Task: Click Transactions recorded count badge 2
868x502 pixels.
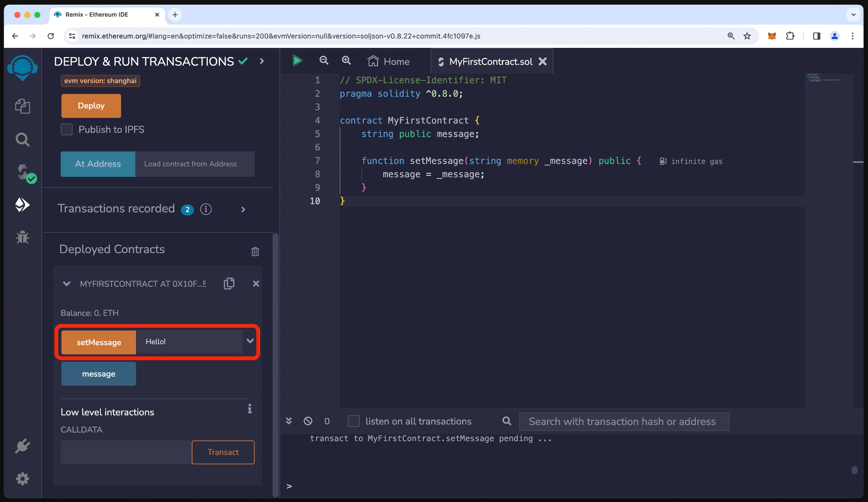Action: coord(187,210)
